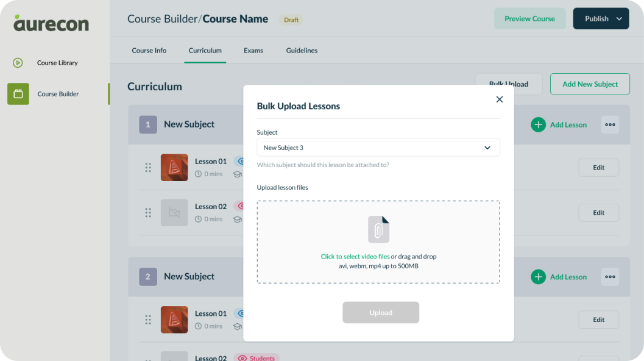Open the more options menu for subject 1
644x361 pixels.
pyautogui.click(x=610, y=124)
